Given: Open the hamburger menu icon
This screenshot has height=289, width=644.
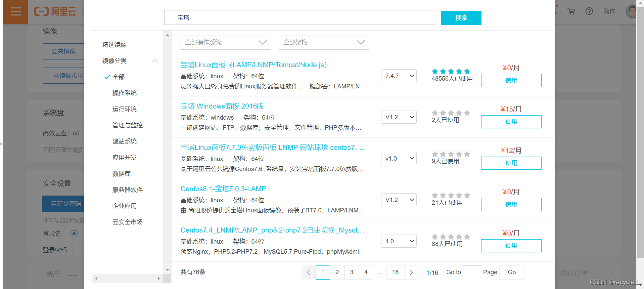Looking at the screenshot, I should 15,12.
